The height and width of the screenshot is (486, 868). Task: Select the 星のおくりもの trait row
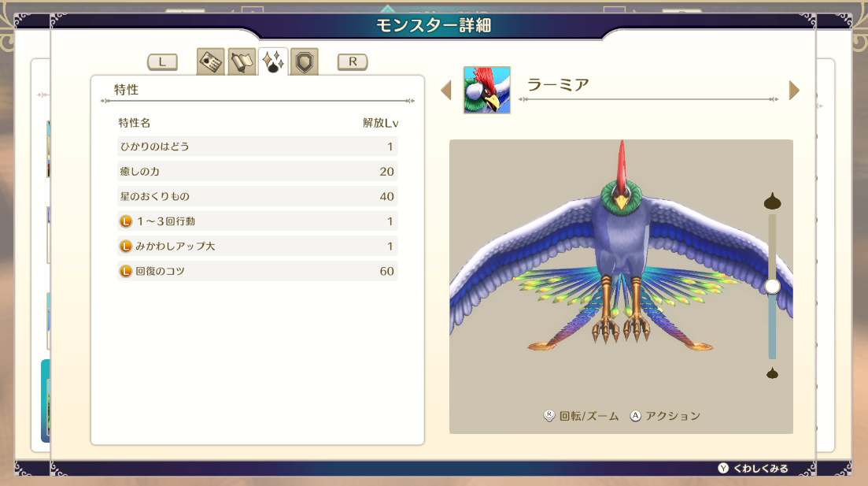(x=257, y=196)
